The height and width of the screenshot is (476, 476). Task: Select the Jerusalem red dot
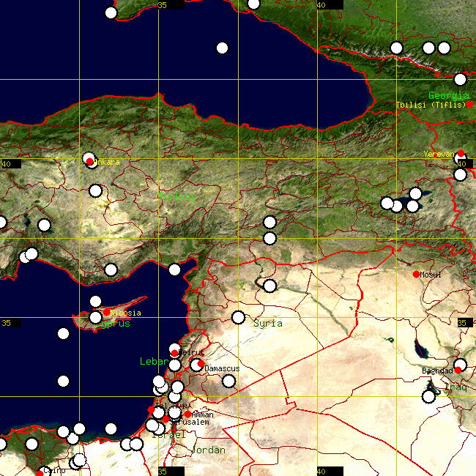point(166,419)
